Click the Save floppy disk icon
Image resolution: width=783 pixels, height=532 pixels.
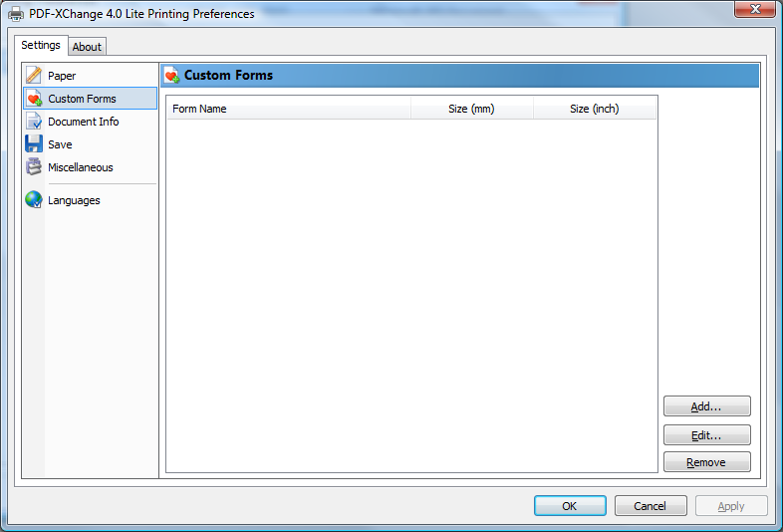(x=34, y=143)
